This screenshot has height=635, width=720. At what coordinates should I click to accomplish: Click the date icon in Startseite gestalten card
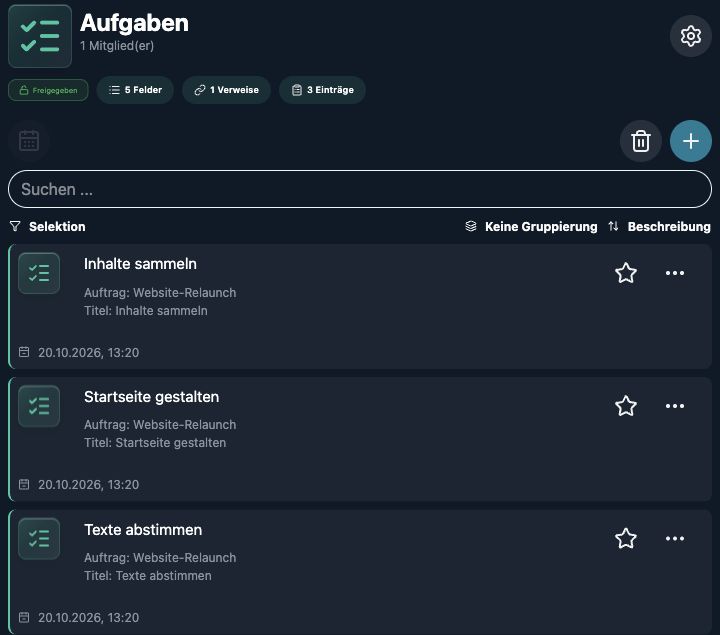coord(24,484)
